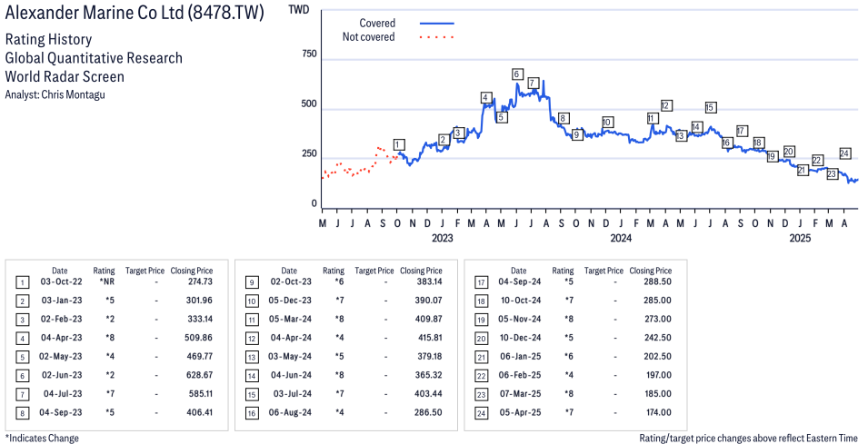
Task: Click the 06-Feb-25 date cell
Action: tap(520, 375)
